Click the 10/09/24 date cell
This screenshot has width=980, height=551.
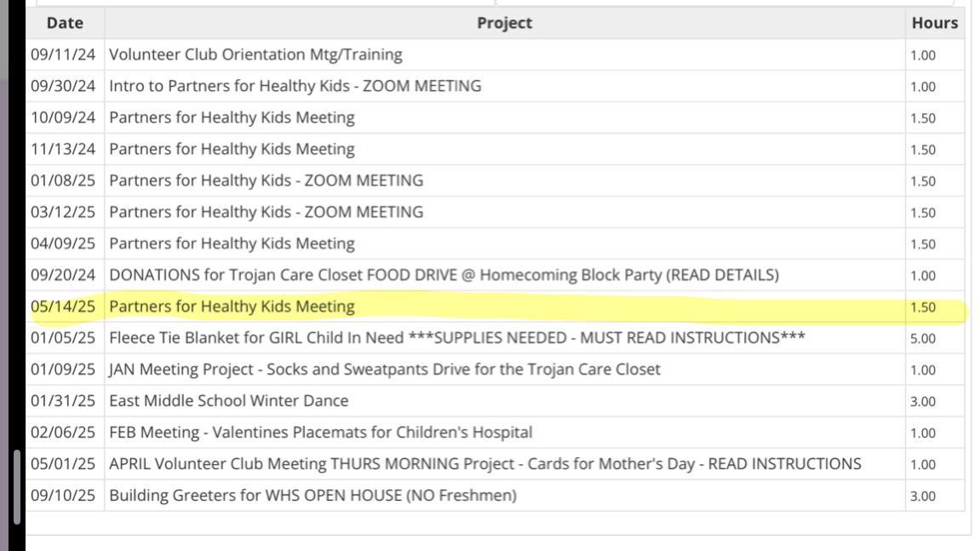64,118
